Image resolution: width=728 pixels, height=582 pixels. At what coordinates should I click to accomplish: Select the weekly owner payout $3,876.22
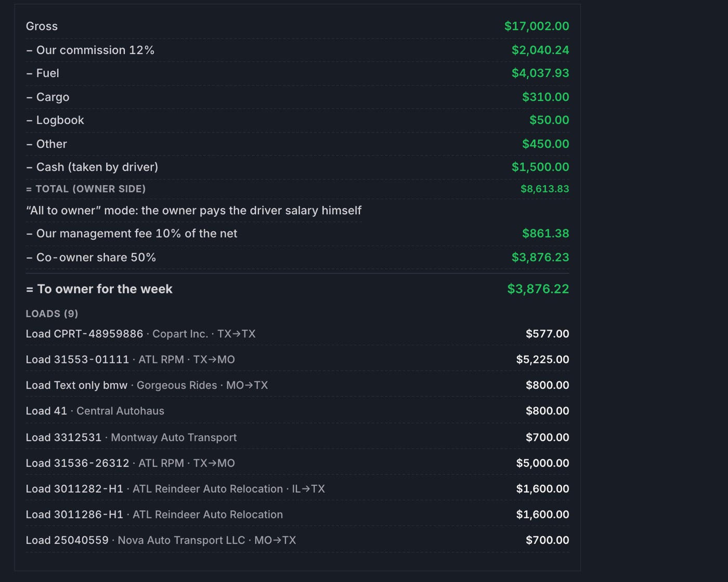[538, 289]
